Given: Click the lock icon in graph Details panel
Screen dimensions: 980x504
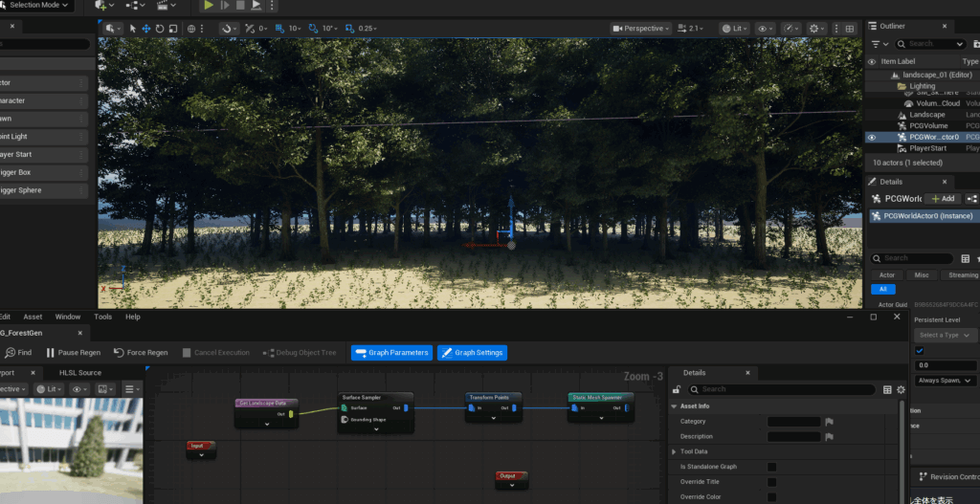Looking at the screenshot, I should pos(677,389).
